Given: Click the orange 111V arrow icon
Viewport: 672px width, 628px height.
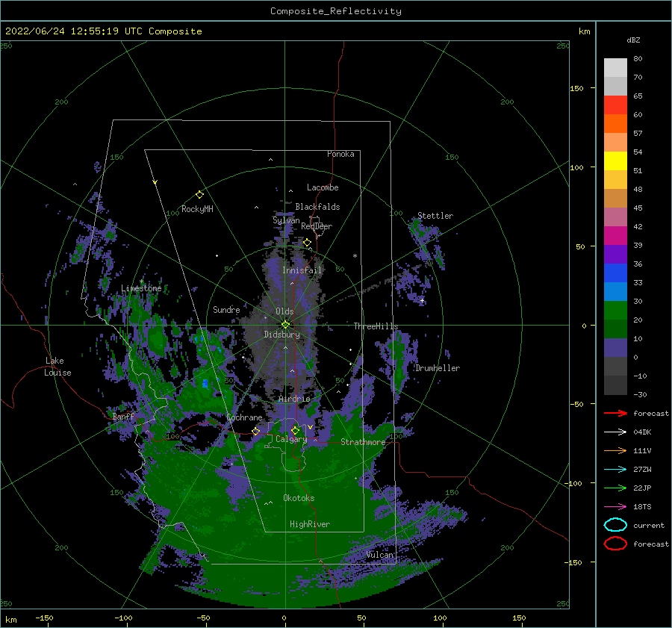Looking at the screenshot, I should coord(615,450).
